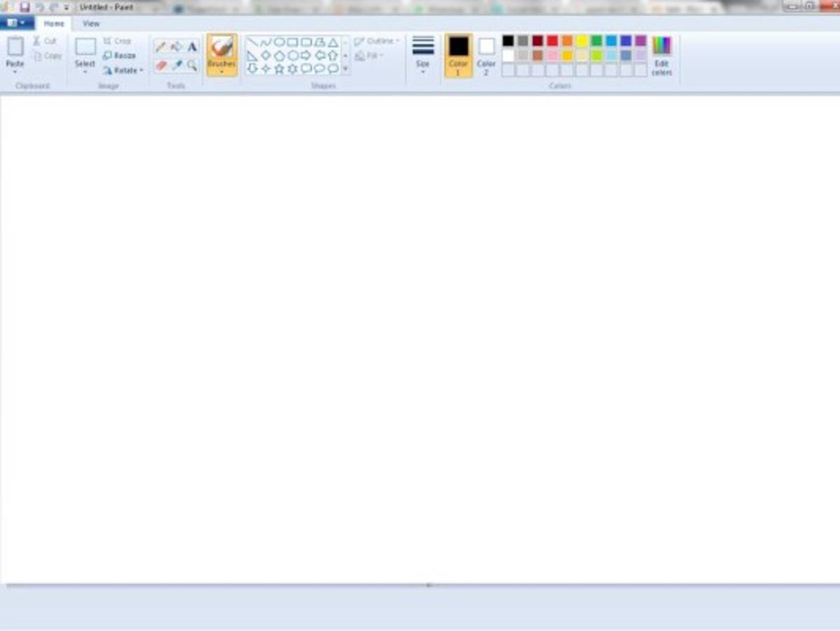Screen dimensions: 840x631
Task: Select the triangle shape
Action: (x=333, y=42)
